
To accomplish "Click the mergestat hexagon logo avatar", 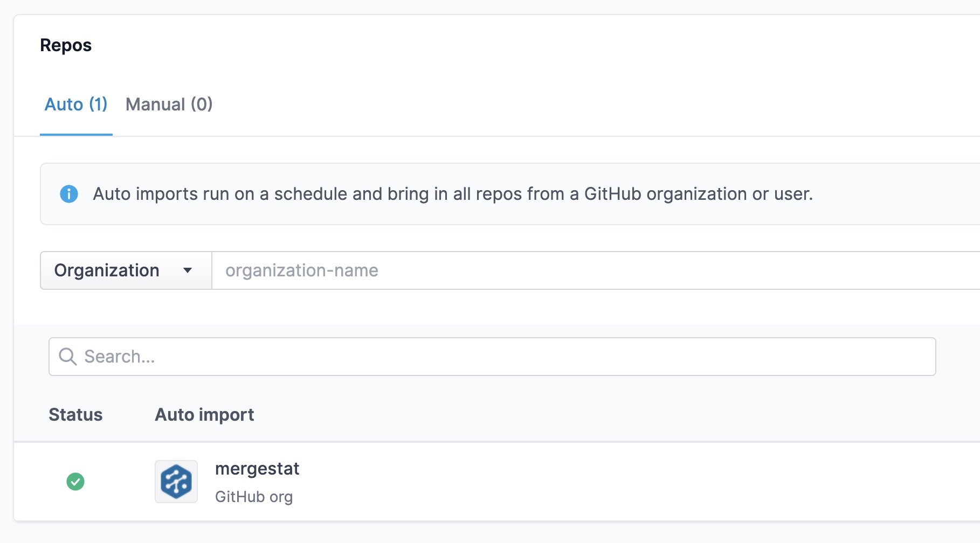I will pyautogui.click(x=176, y=482).
